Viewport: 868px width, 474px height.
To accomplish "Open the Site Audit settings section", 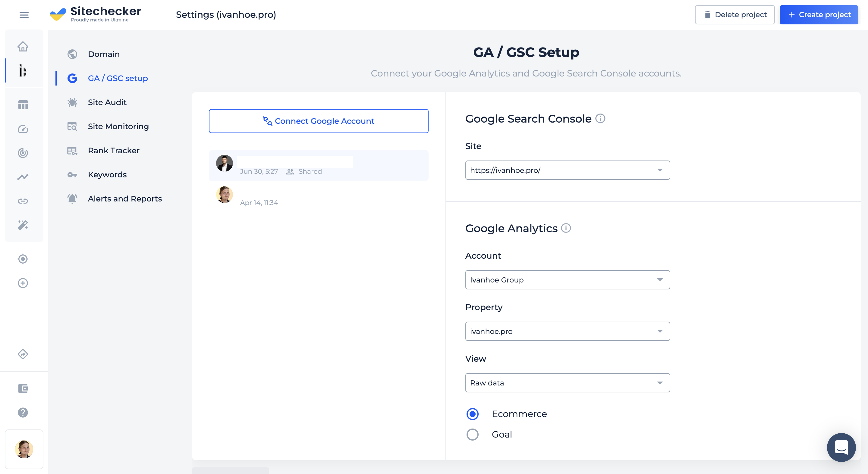I will click(x=107, y=102).
